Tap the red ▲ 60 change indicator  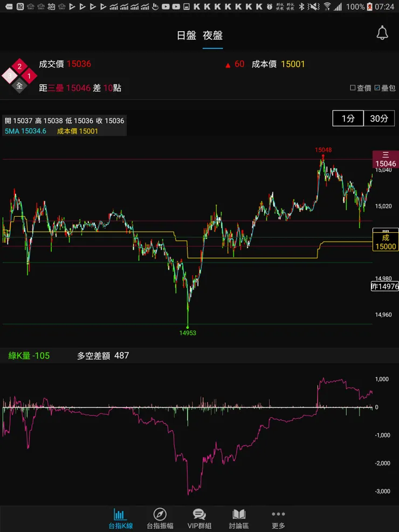(235, 64)
